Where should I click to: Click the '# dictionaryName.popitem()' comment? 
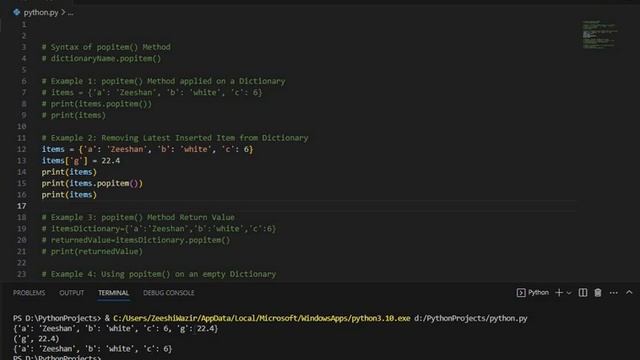tap(101, 58)
